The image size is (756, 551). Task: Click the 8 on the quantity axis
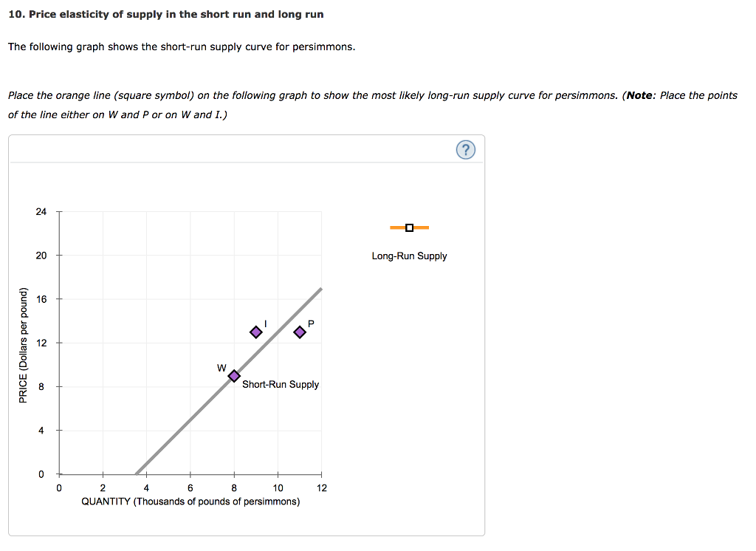click(x=234, y=487)
